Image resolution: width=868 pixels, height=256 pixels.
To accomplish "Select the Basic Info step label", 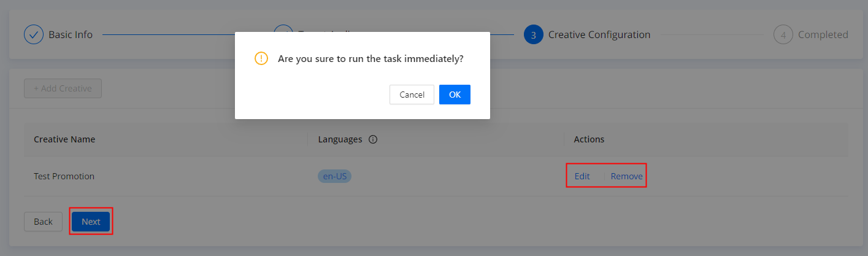I will (71, 34).
